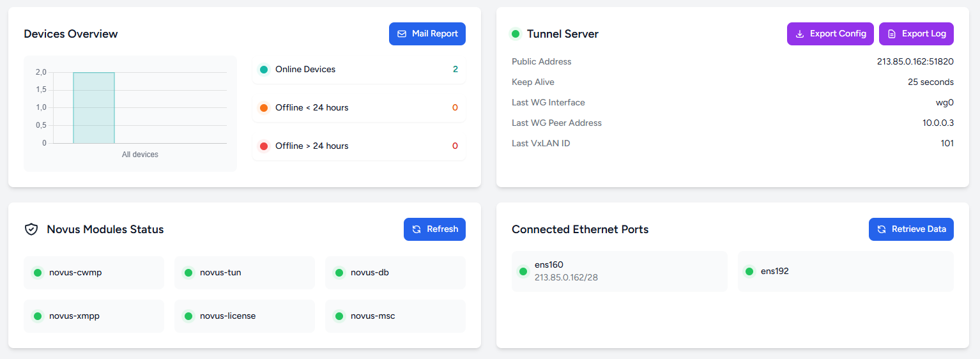The width and height of the screenshot is (980, 359).
Task: Click the Retrieve Data button
Action: tap(911, 229)
